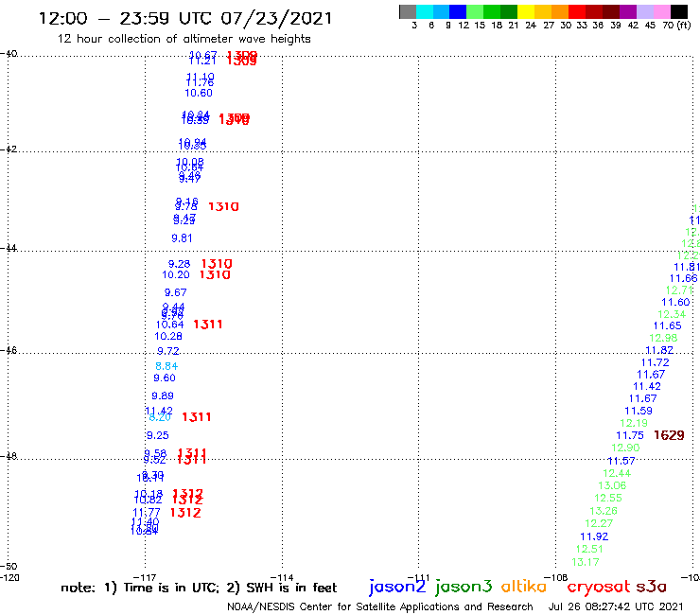
Task: Click the "-50" latitude axis label
Action: 9,567
